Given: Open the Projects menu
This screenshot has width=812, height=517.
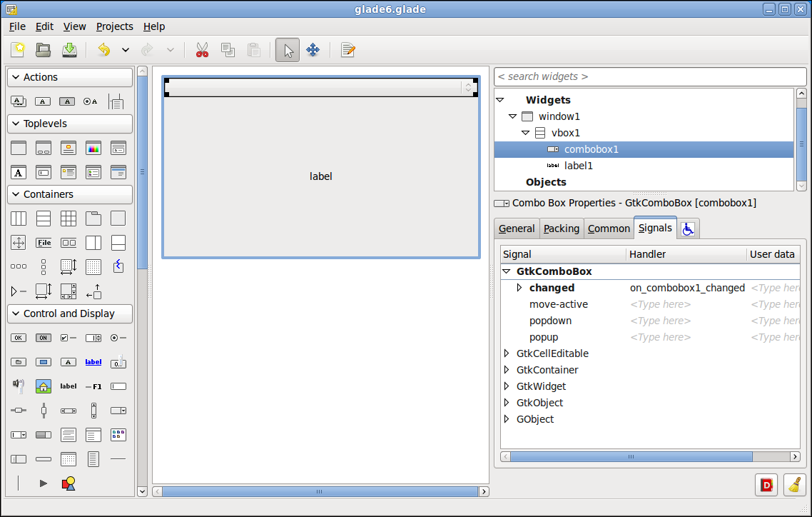Looking at the screenshot, I should 114,26.
